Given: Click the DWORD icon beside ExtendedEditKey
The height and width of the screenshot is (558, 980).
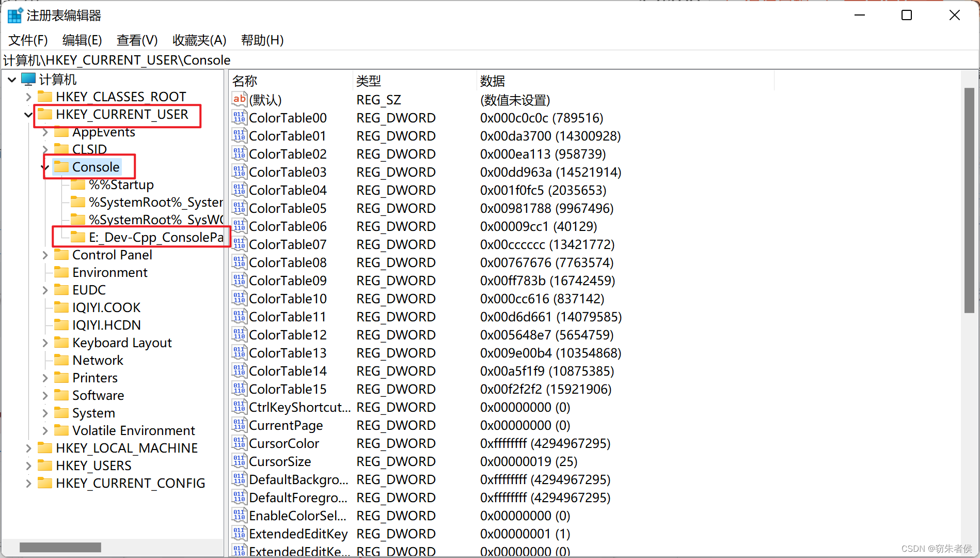Looking at the screenshot, I should [239, 533].
